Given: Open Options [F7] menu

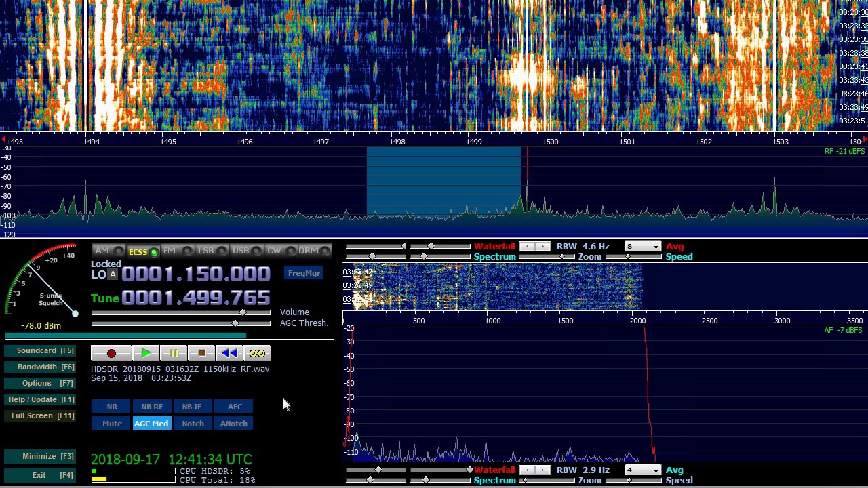Looking at the screenshot, I should 41,383.
